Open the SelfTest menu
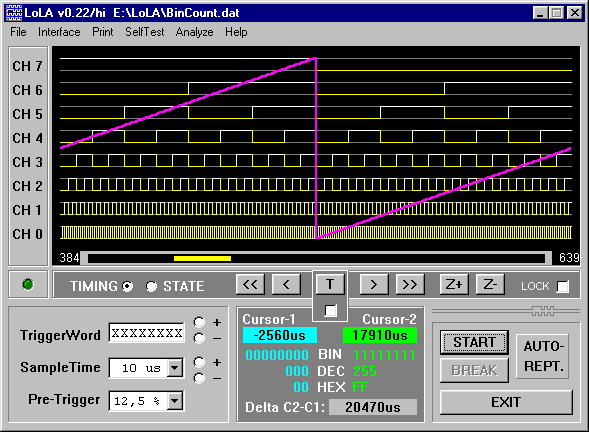The image size is (589, 432). (145, 32)
